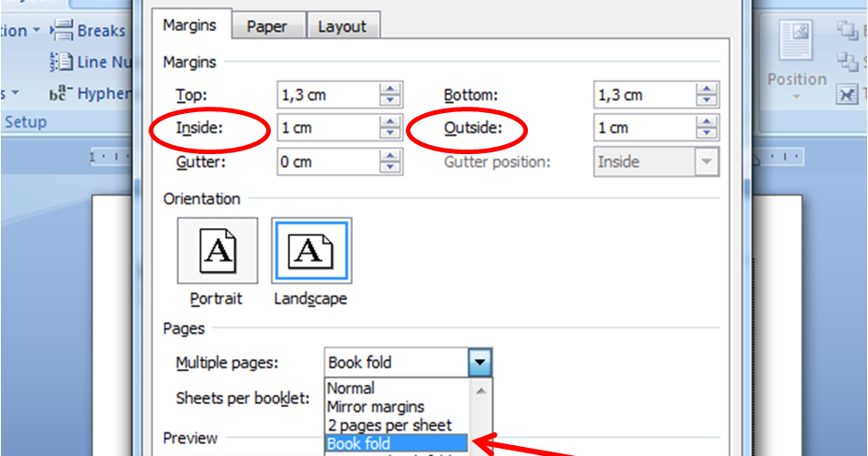The height and width of the screenshot is (456, 868).
Task: Increase the Inside margin with up arrow
Action: (x=390, y=121)
